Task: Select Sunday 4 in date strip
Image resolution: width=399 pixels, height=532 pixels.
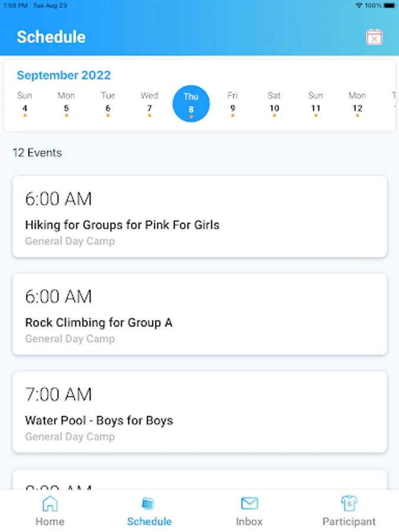Action: click(25, 103)
